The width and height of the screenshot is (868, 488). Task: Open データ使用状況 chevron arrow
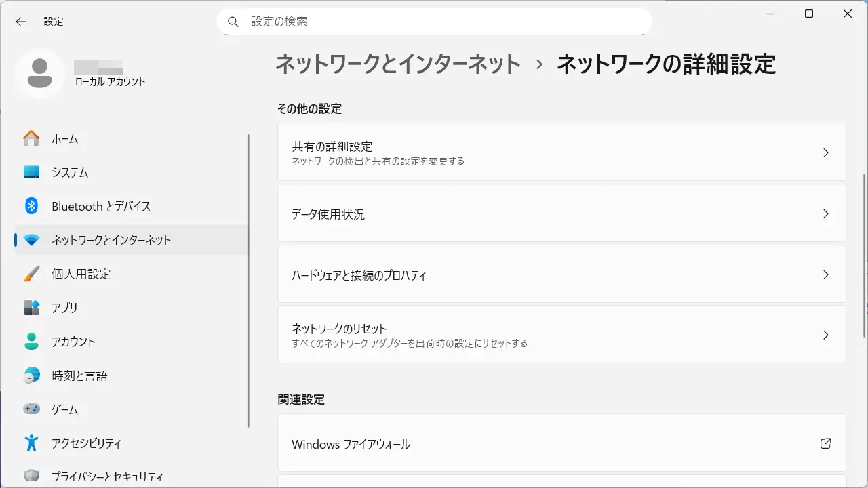point(825,213)
